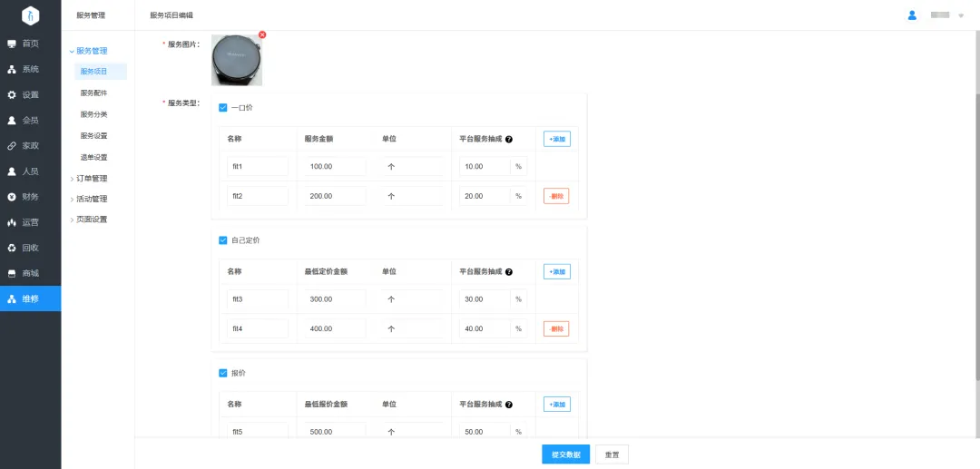Screen dimensions: 980x469
Task: Click help icon beside 平台服务抽成 in 一口价
Action: (x=509, y=140)
